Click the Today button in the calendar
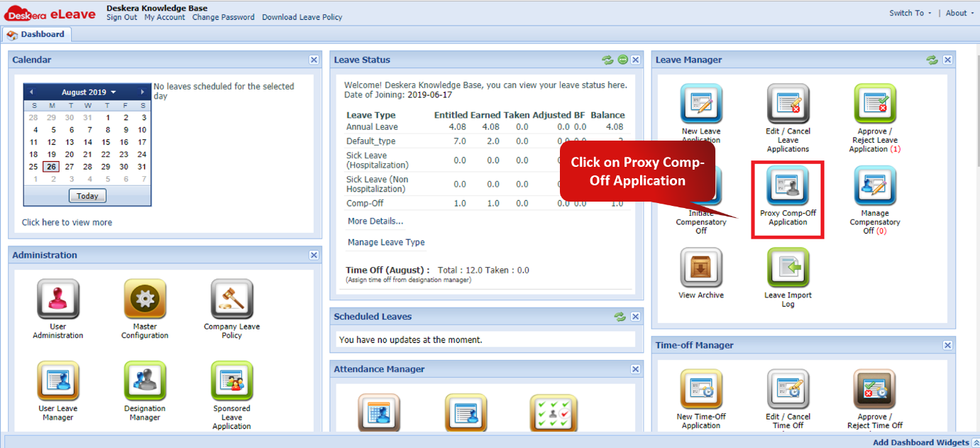 [87, 195]
